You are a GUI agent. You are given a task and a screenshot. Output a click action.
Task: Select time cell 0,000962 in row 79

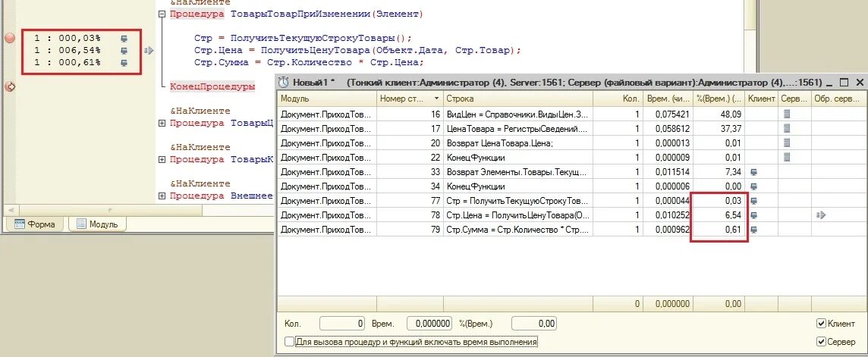tap(668, 230)
